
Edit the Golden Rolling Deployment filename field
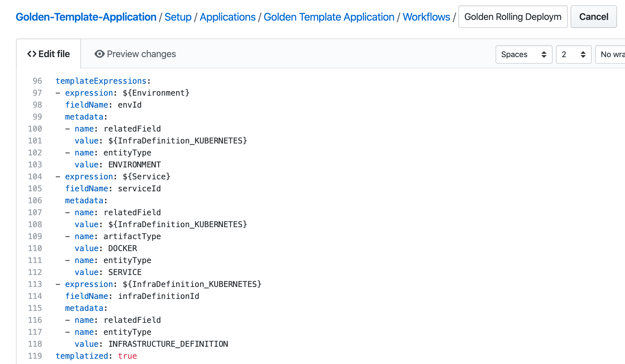tap(513, 17)
